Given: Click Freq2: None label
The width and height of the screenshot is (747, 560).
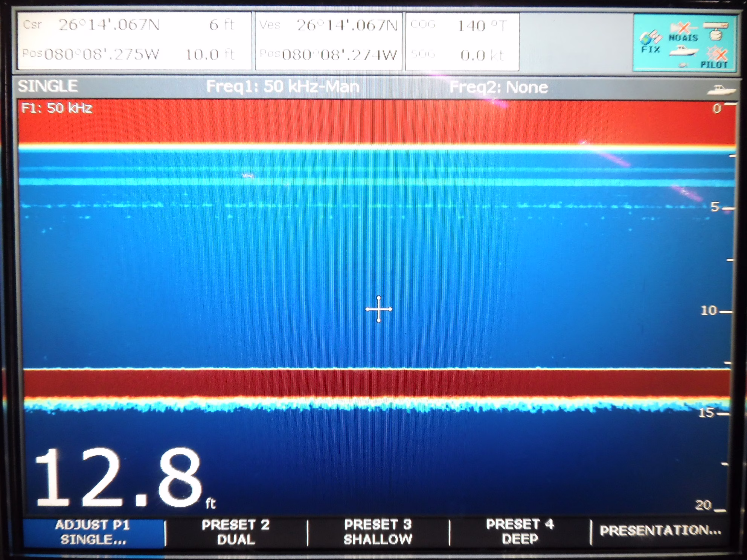Looking at the screenshot, I should click(x=498, y=87).
